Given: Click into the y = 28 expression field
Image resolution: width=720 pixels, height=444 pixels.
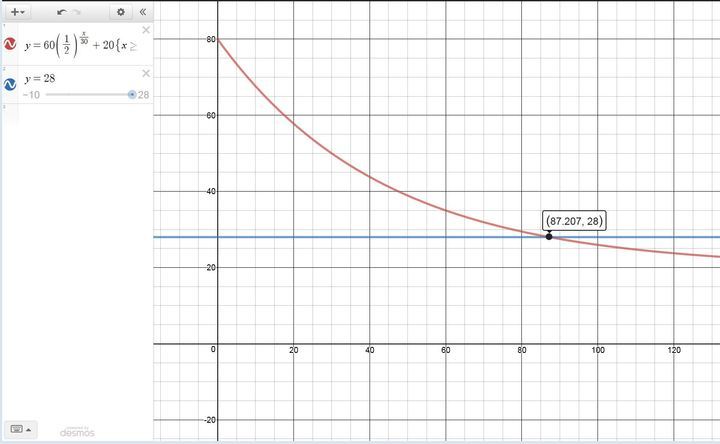Looking at the screenshot, I should coord(80,78).
